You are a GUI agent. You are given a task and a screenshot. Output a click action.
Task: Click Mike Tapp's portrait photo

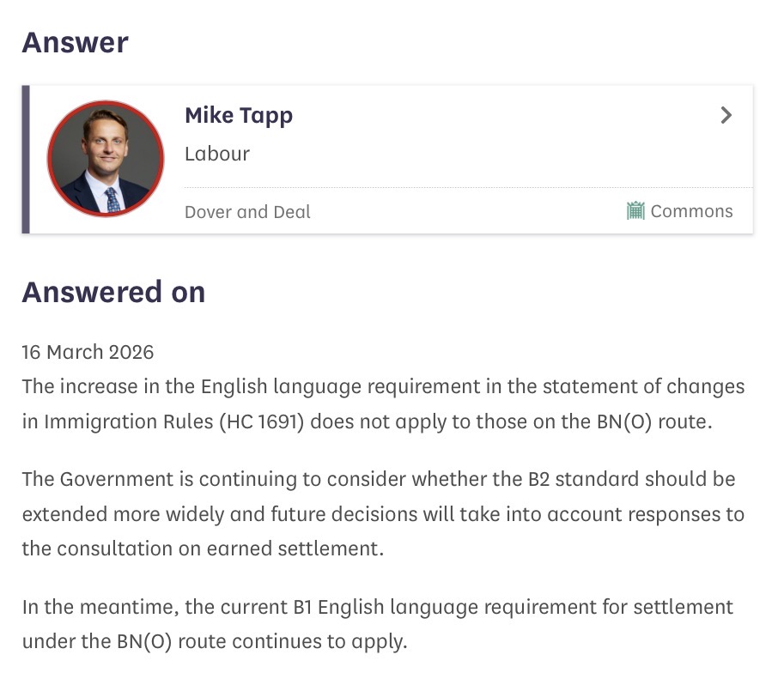pos(106,159)
